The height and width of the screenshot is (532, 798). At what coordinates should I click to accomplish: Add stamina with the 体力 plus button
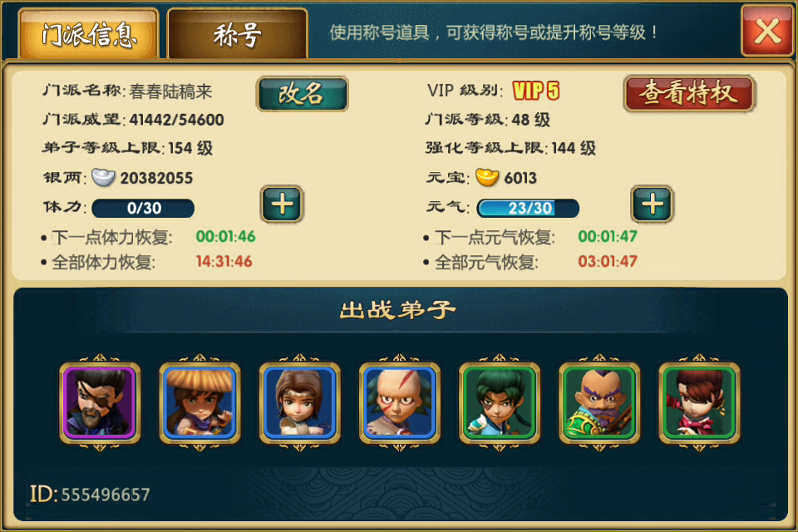(x=282, y=204)
